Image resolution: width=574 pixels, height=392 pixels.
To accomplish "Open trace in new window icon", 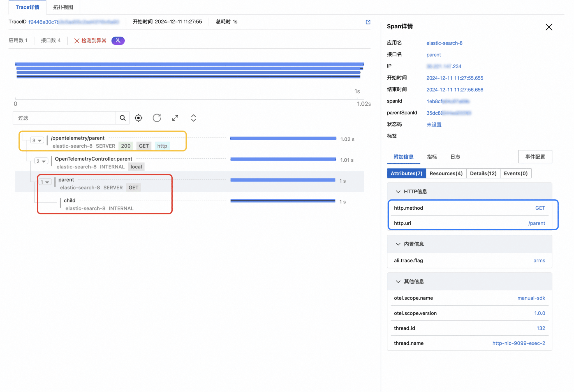I will 368,22.
